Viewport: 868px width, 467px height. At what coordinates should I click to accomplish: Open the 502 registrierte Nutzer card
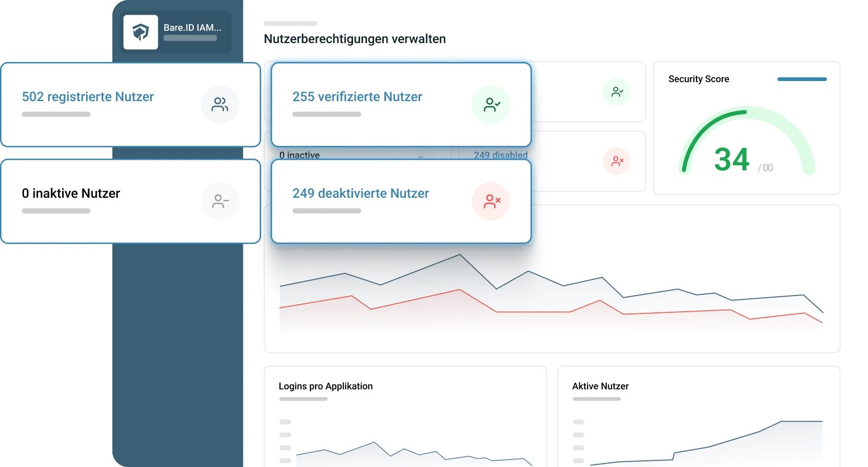pyautogui.click(x=131, y=104)
